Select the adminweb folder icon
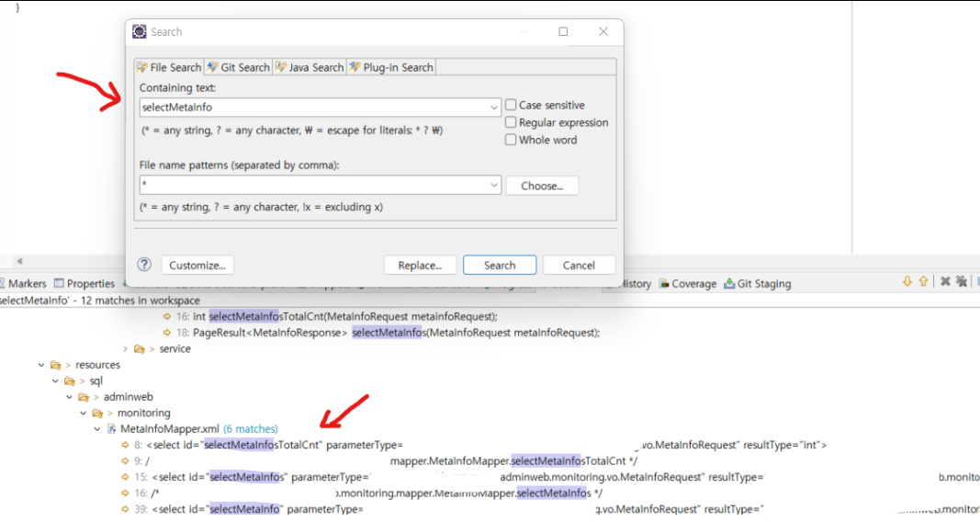The image size is (980, 522). click(84, 397)
